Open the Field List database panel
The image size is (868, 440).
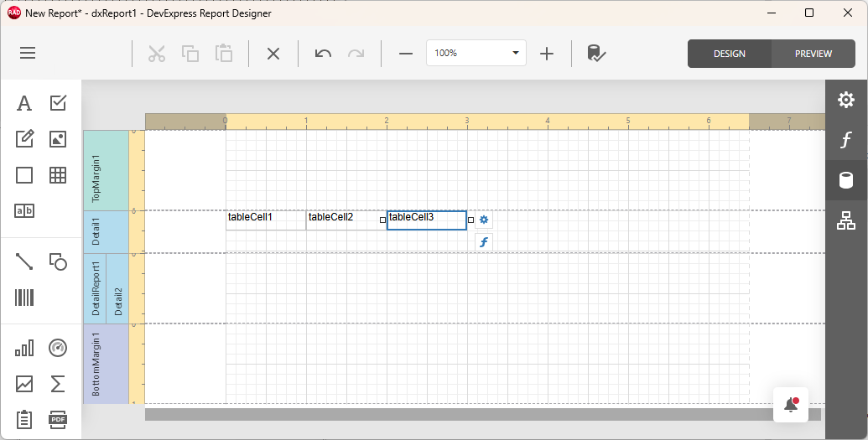coord(846,180)
